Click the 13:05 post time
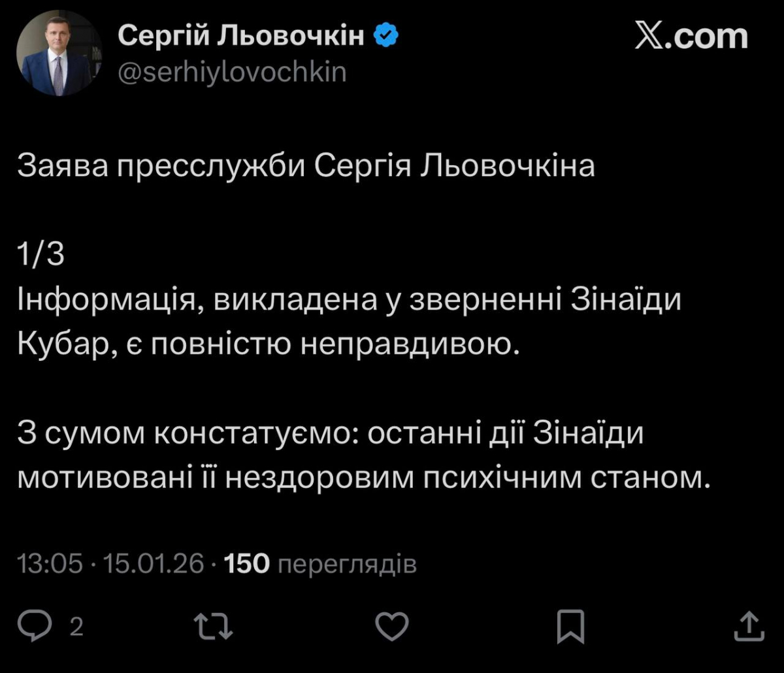 click(x=50, y=563)
